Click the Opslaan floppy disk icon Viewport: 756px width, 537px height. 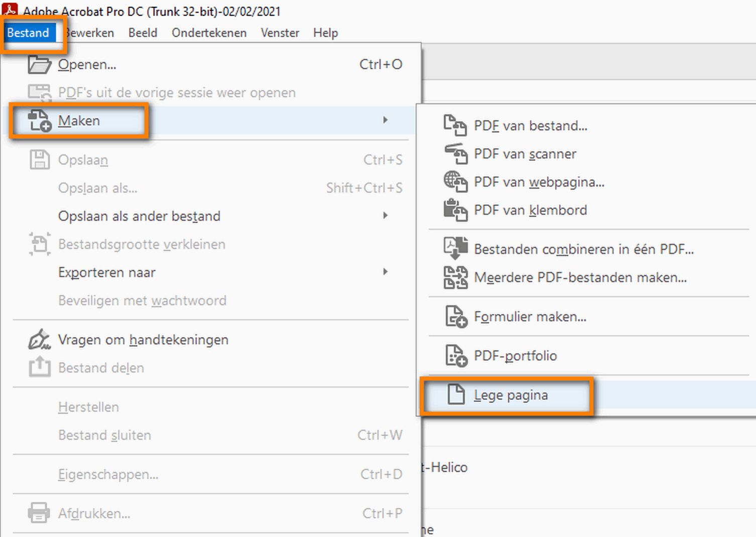(x=39, y=160)
